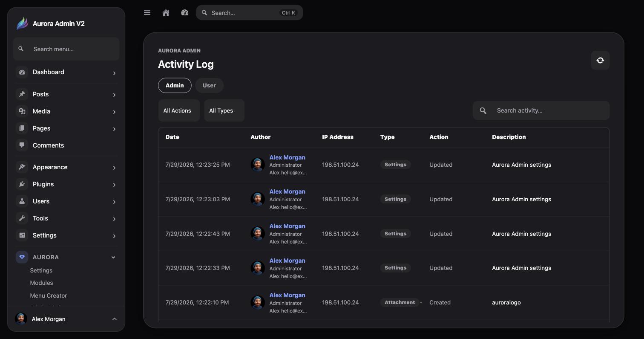This screenshot has width=644, height=339.
Task: Expand the Dashboard menu chevron
Action: coord(114,73)
